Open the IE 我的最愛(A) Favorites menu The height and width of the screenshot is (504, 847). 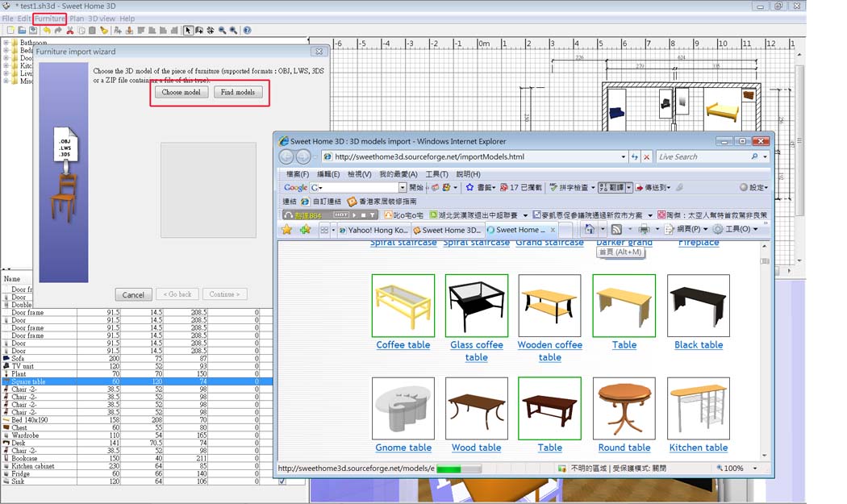pyautogui.click(x=398, y=174)
